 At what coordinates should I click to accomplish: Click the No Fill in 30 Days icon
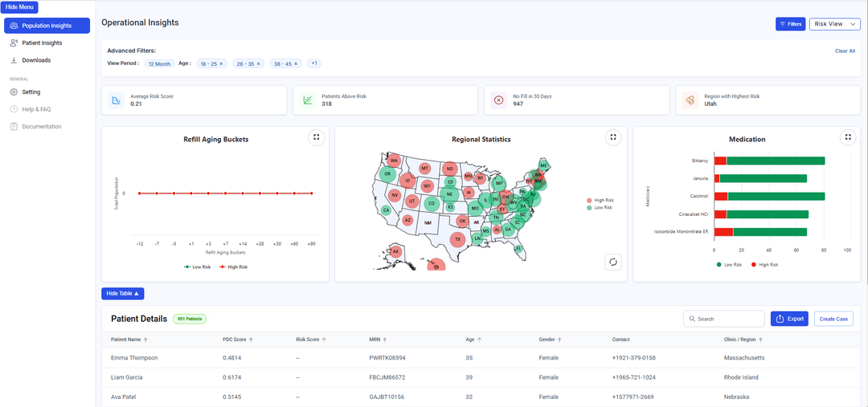click(498, 100)
